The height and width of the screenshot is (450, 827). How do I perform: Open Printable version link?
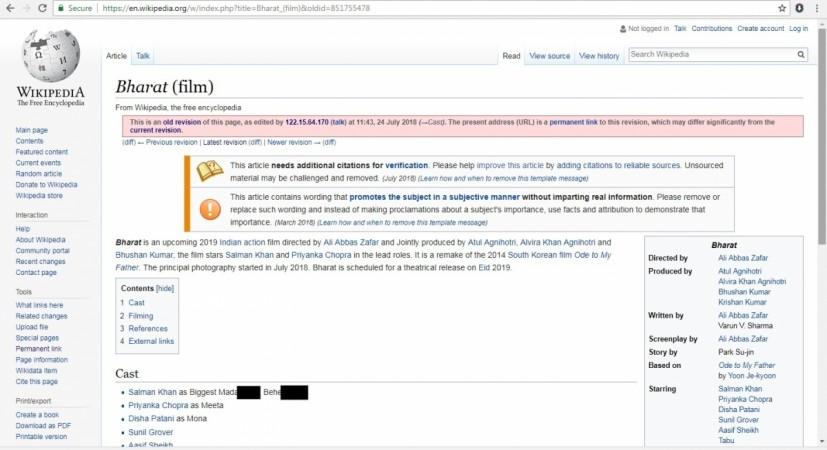point(41,437)
